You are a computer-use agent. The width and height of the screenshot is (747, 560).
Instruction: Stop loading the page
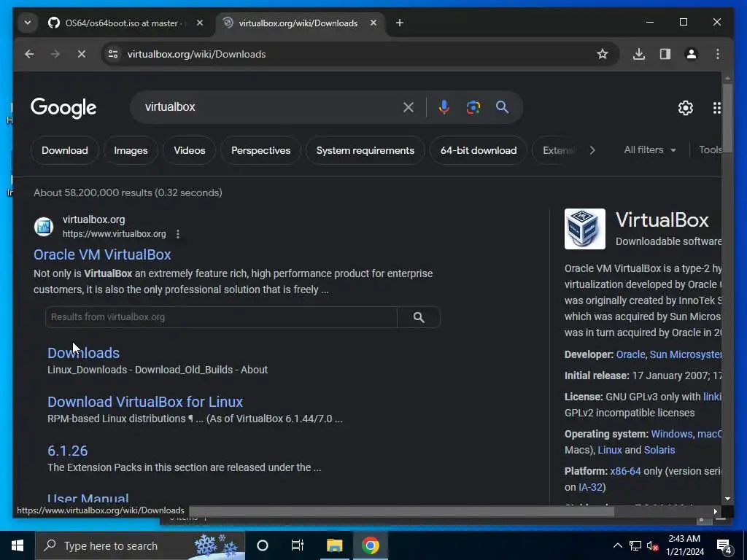82,54
